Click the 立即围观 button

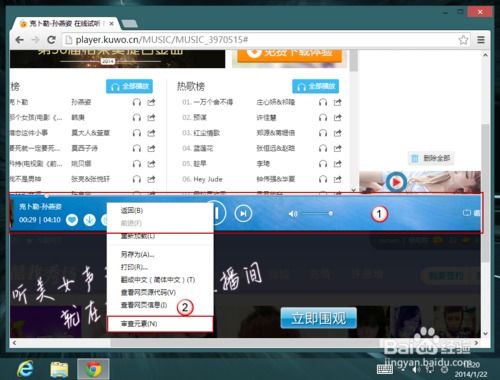click(318, 318)
